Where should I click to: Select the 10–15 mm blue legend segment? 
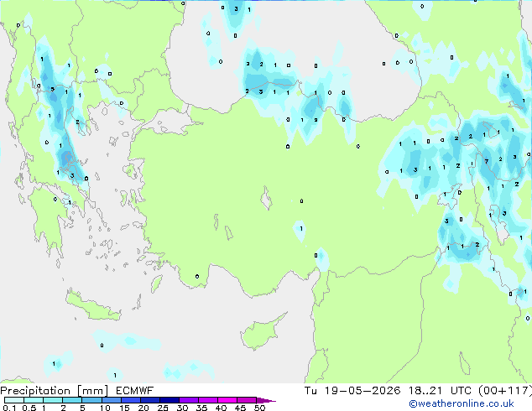[112, 400]
